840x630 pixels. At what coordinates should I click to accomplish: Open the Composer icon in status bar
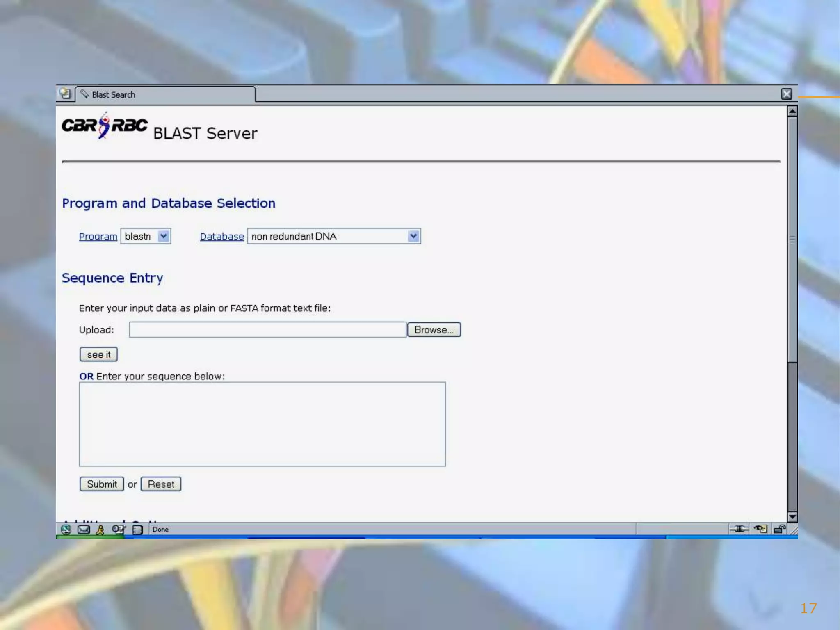click(119, 530)
